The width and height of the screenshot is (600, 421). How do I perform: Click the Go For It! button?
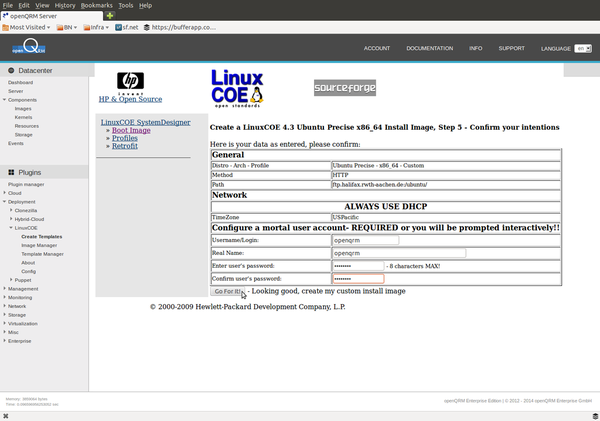coord(228,291)
